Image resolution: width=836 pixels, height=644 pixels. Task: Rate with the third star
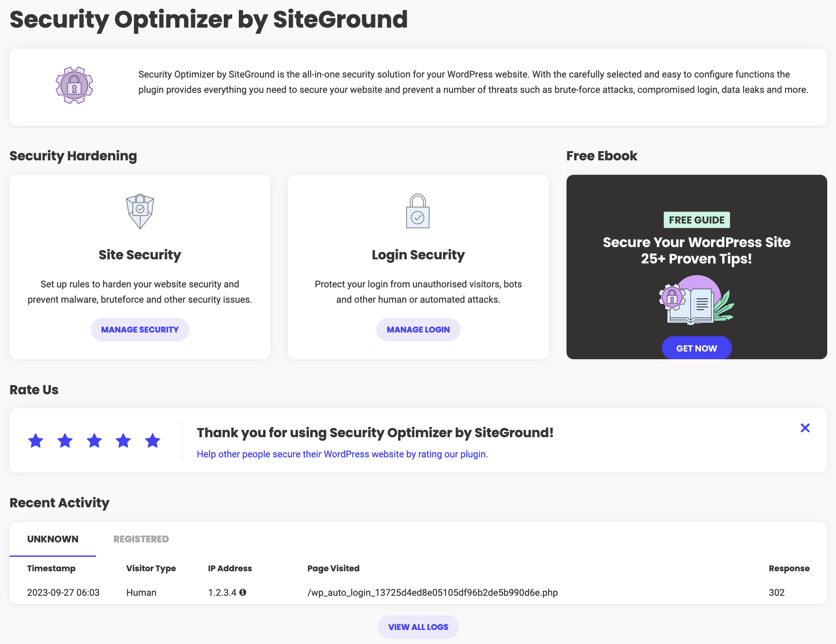tap(94, 441)
